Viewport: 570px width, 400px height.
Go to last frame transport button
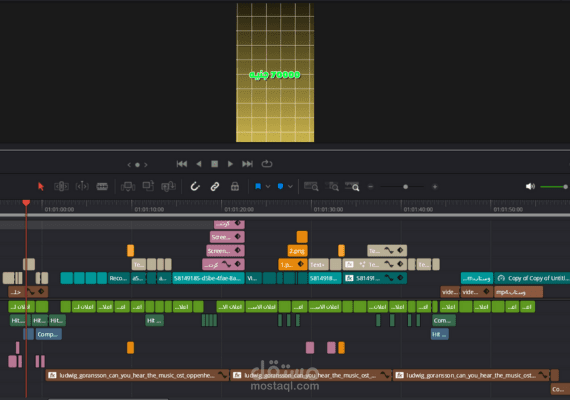247,164
